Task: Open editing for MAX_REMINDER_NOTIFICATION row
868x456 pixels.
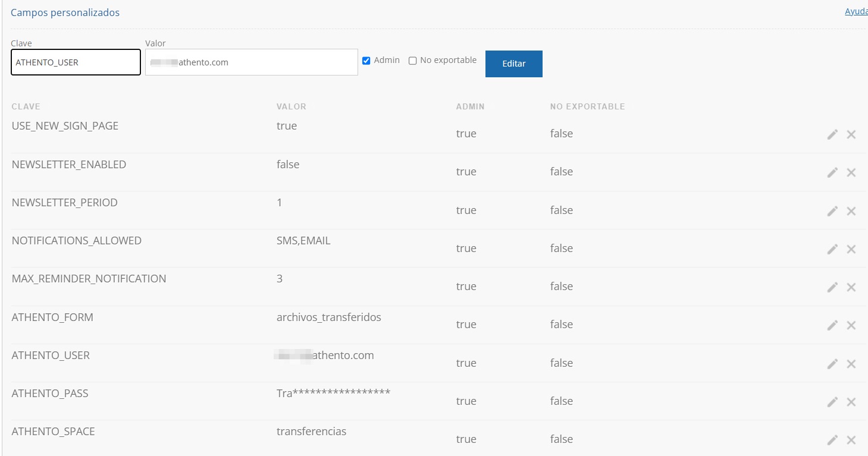Action: [x=832, y=287]
